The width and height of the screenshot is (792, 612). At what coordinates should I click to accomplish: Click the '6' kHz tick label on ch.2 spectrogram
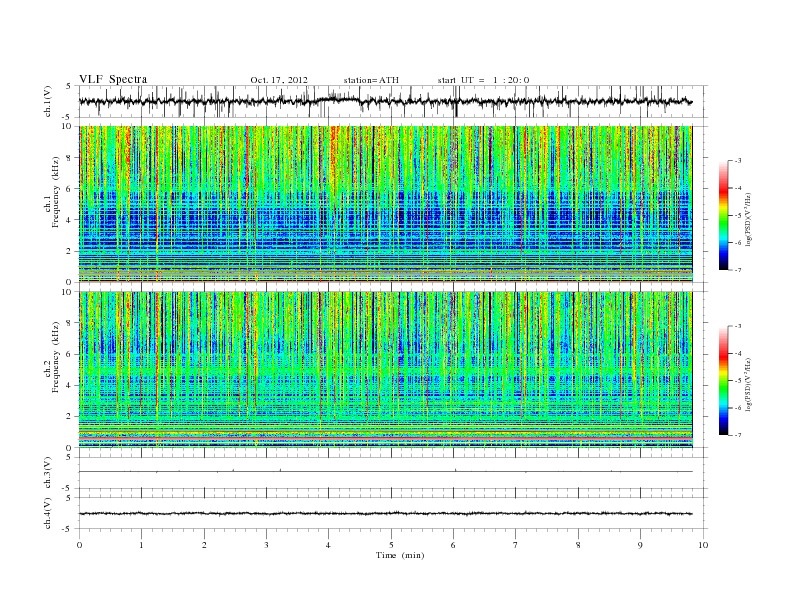click(x=70, y=354)
